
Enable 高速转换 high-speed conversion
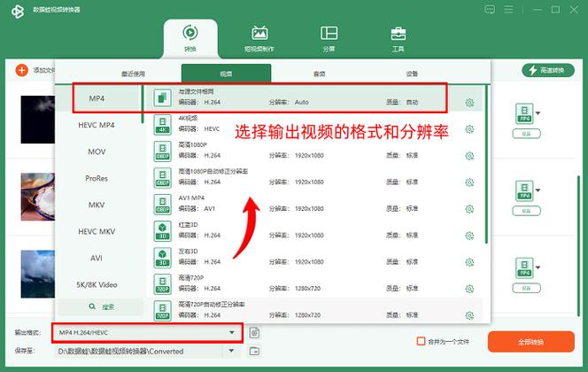point(548,70)
